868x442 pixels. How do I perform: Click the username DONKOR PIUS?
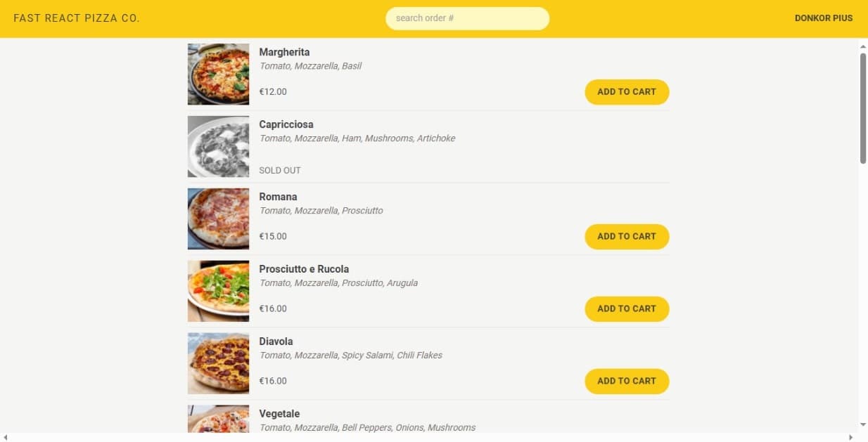tap(823, 18)
